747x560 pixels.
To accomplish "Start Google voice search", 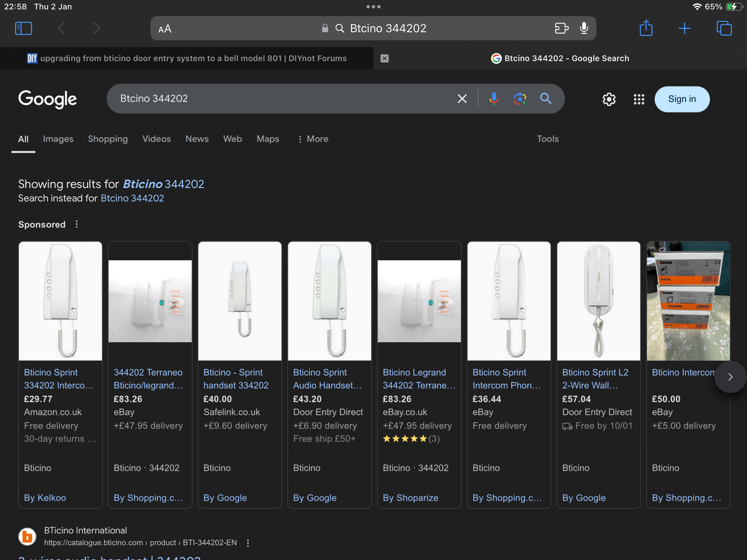I will pos(493,98).
